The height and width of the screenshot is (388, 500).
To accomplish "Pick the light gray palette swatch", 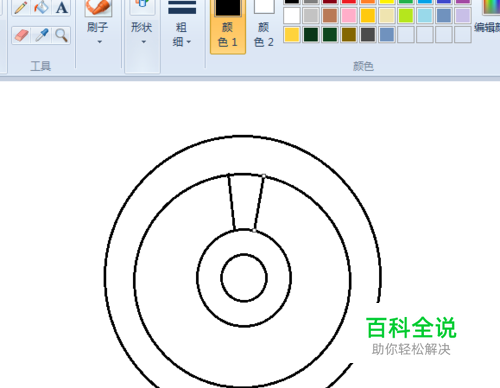I will (x=311, y=15).
